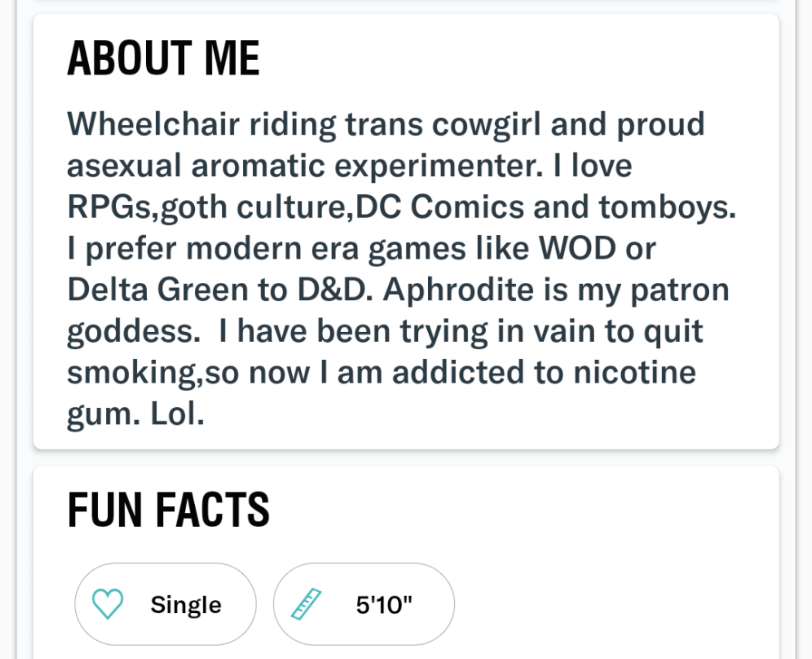Click the DC Comics text in bio
812x659 pixels.
440,207
